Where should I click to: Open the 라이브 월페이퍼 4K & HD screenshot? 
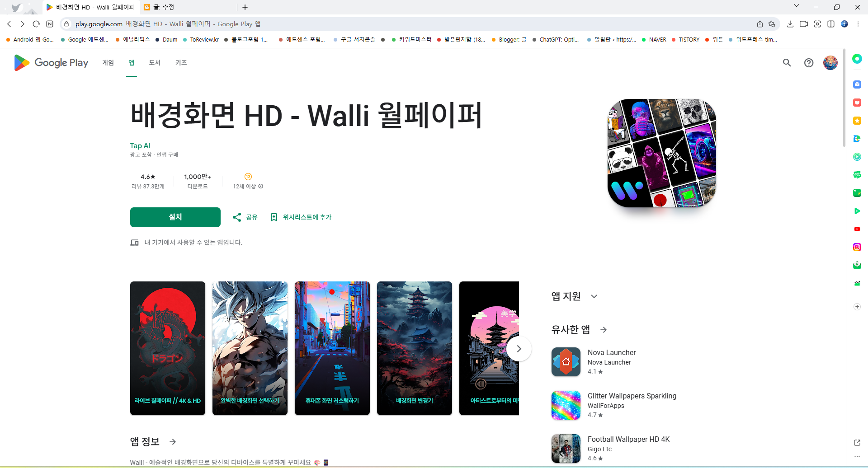pos(168,348)
